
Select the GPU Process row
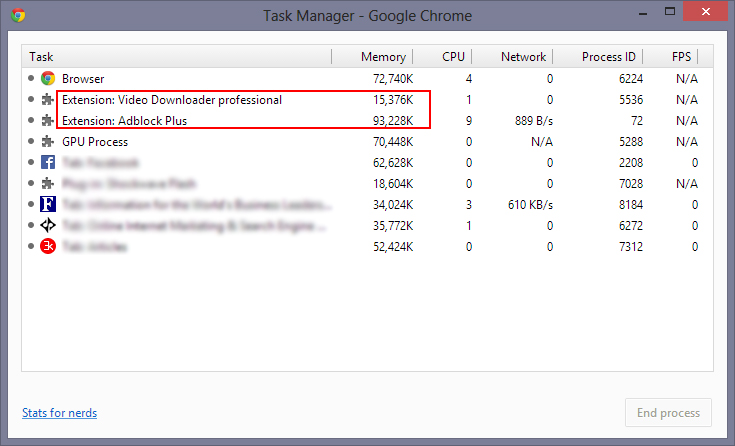click(368, 142)
